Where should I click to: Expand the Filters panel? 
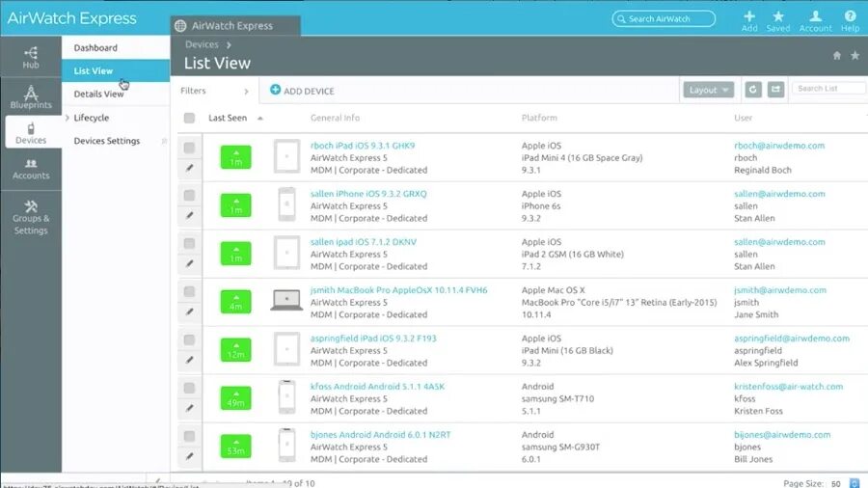[x=246, y=92]
